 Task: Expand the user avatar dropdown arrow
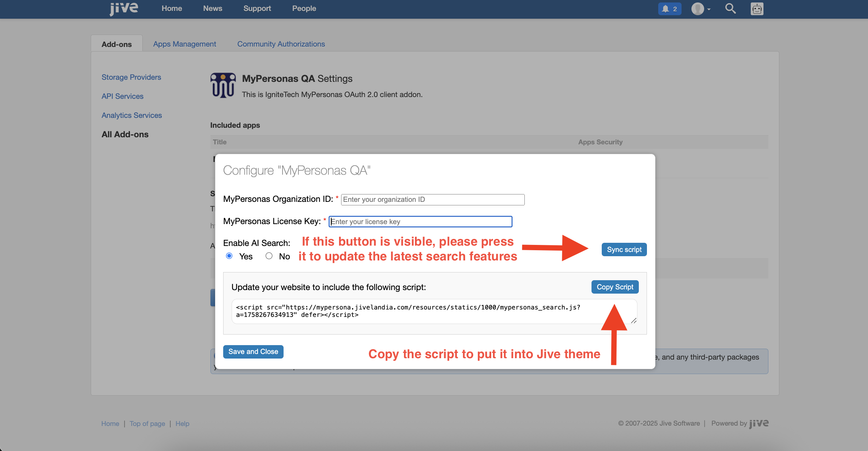[709, 10]
